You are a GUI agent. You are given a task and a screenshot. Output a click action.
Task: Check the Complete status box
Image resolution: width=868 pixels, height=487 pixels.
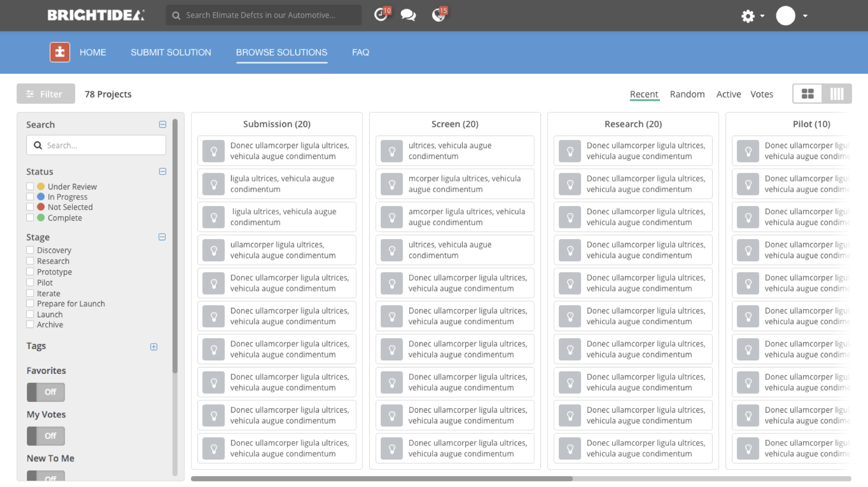30,217
